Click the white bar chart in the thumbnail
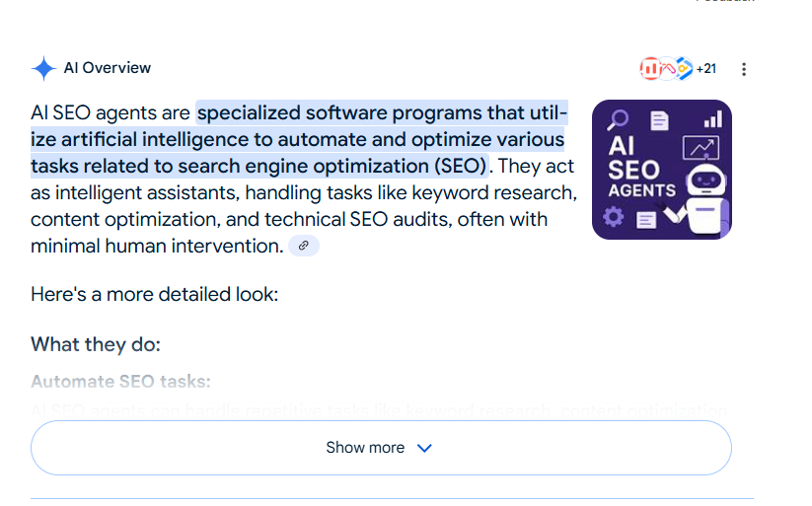Screen dimensions: 812x506 (712, 118)
